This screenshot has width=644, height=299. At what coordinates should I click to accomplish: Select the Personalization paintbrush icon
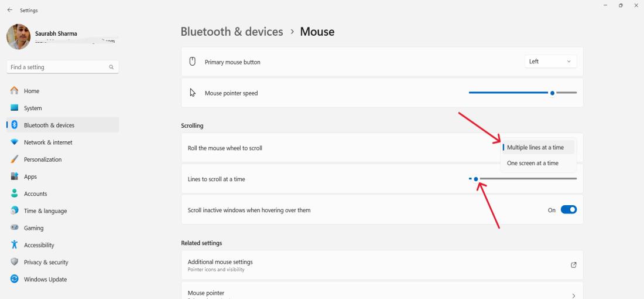[15, 159]
